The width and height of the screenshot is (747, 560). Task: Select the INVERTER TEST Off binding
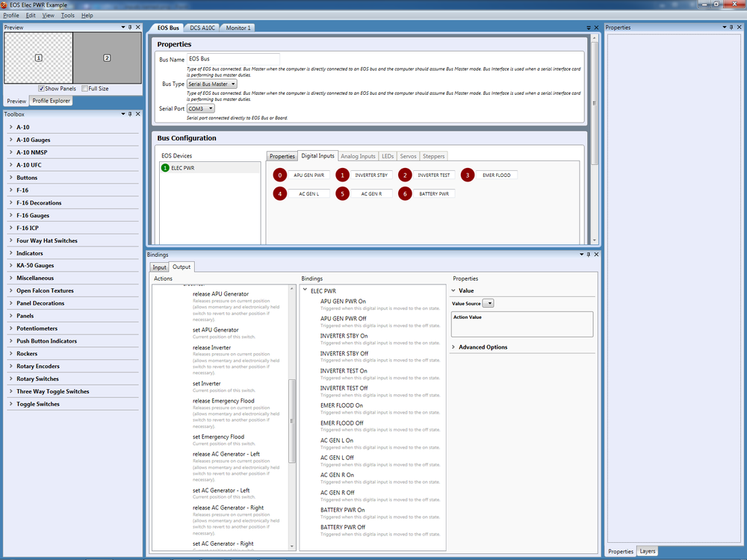pyautogui.click(x=344, y=388)
